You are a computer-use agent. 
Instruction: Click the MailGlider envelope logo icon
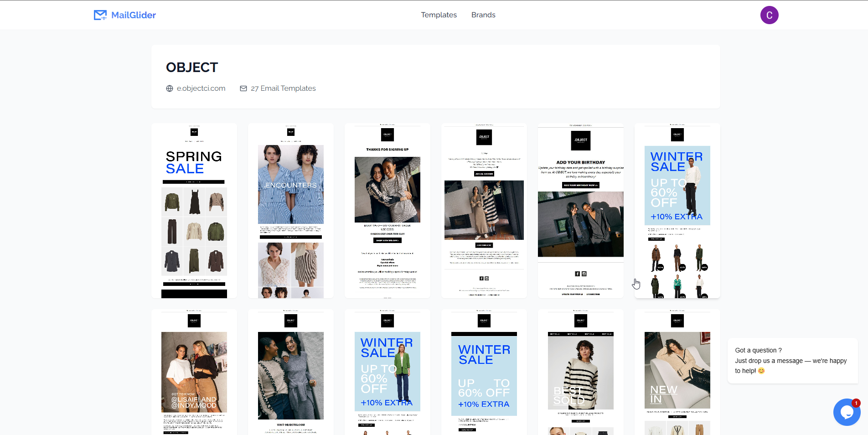100,15
